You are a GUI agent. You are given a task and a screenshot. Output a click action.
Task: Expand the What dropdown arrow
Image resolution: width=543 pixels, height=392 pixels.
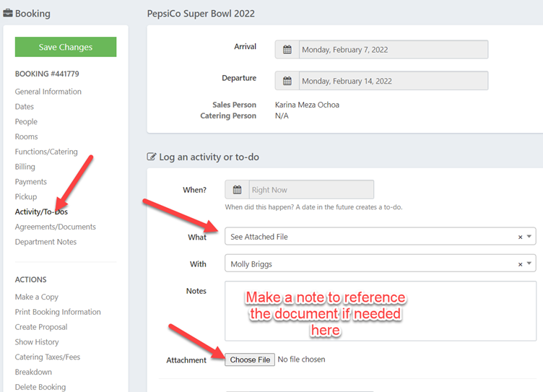coord(529,237)
